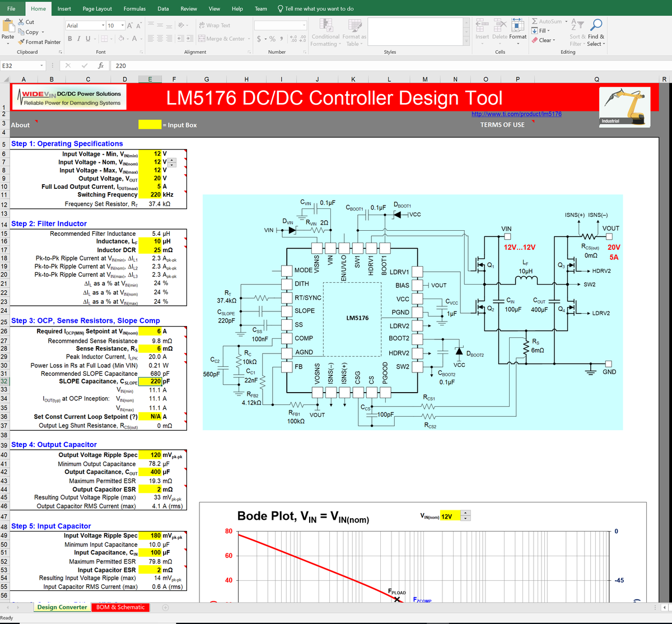The image size is (672, 624).
Task: Expand the Clear dropdown arrow
Action: (554, 40)
